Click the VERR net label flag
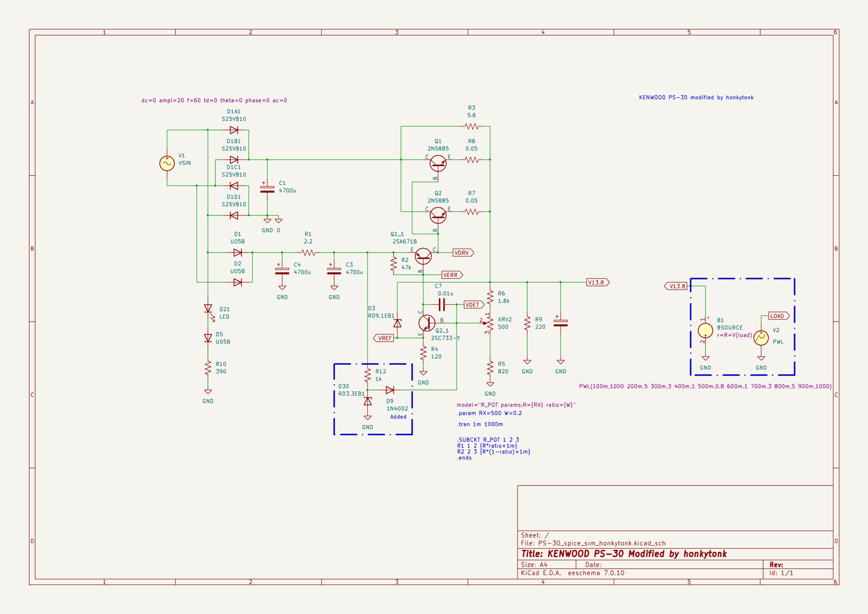The height and width of the screenshot is (614, 868). [x=451, y=275]
